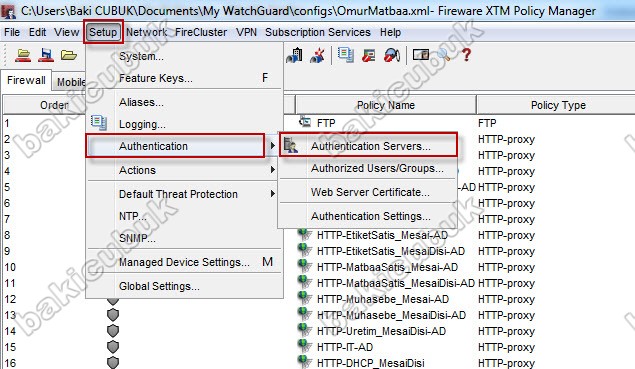Click the toolbar icon with red star
The height and width of the screenshot is (369, 635).
click(317, 55)
